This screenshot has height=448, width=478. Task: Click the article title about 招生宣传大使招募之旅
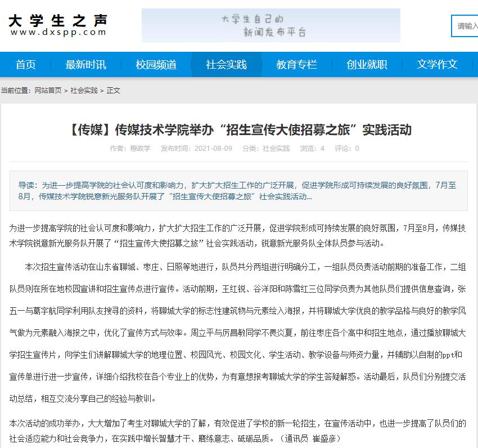tap(241, 130)
